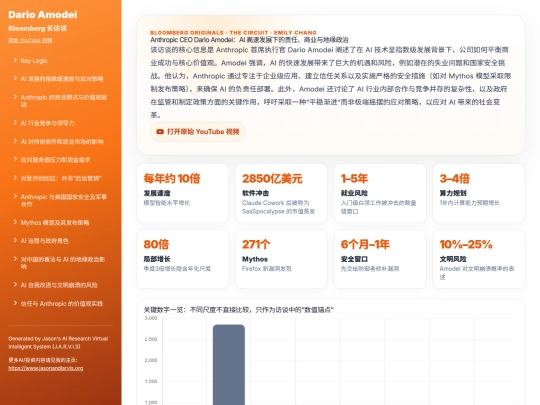Image resolution: width=540 pixels, height=405 pixels.
Task: Select the 每年约 10倍 发展速度 card
Action: [183, 193]
